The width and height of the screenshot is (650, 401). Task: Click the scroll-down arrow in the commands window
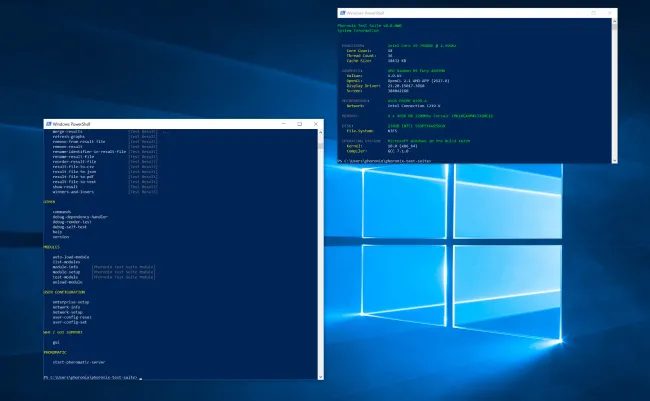point(320,377)
